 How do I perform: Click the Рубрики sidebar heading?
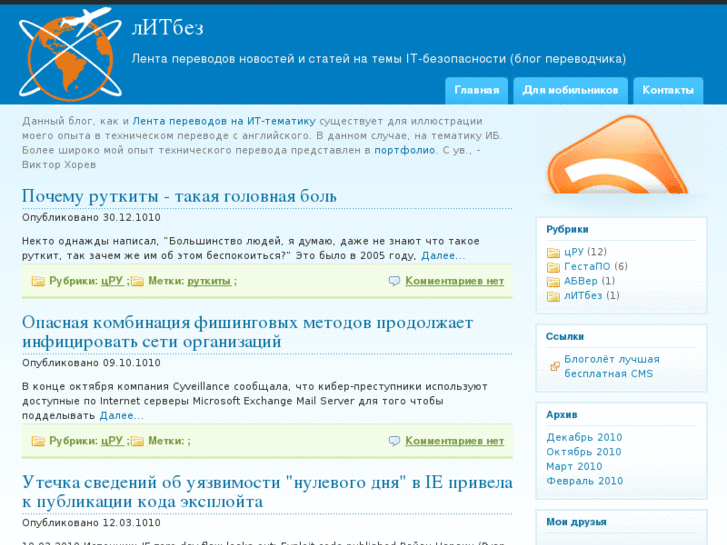pyautogui.click(x=567, y=230)
